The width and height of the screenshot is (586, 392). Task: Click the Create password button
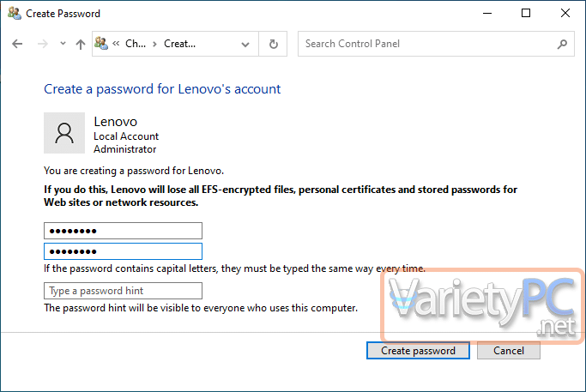418,351
